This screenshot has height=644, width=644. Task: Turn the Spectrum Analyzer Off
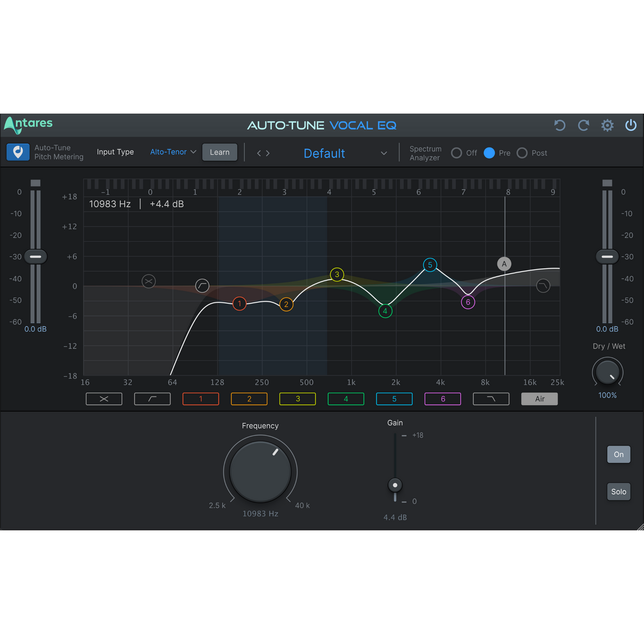[457, 153]
